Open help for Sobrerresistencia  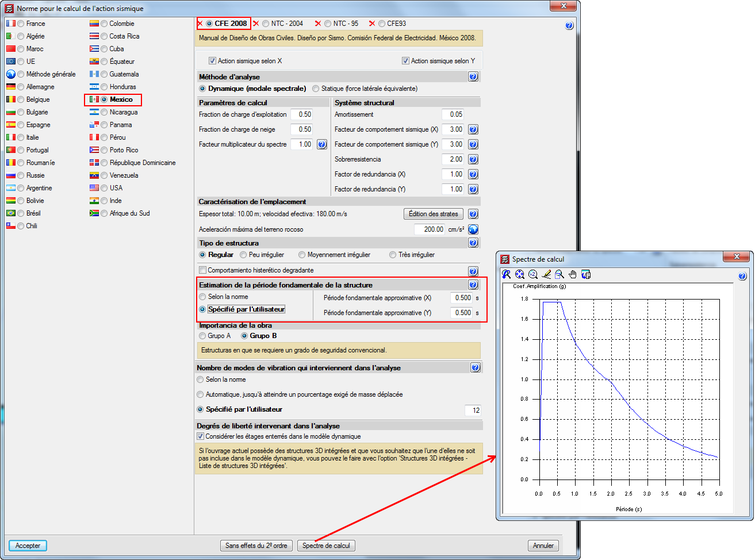[x=473, y=159]
